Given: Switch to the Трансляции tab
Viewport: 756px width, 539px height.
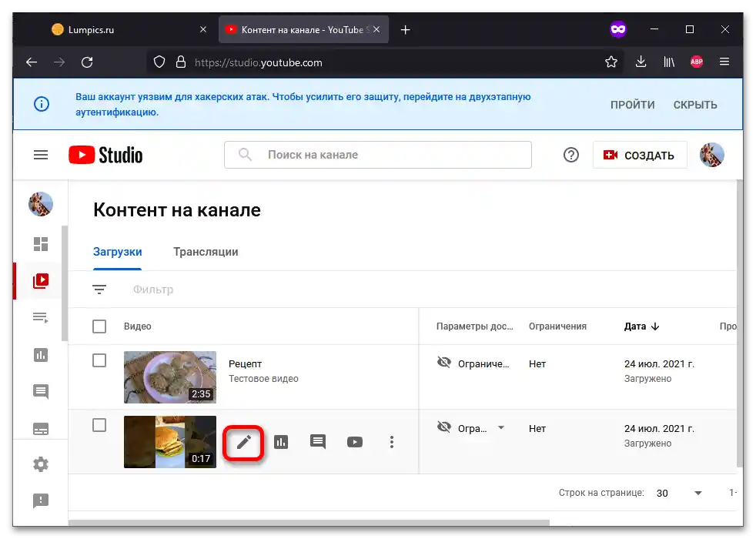Looking at the screenshot, I should click(x=205, y=252).
